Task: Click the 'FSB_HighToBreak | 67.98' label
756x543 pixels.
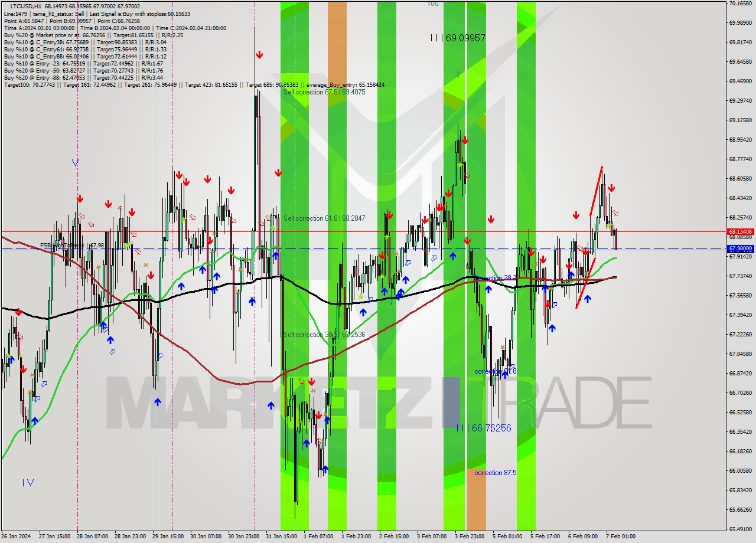Action: point(72,245)
